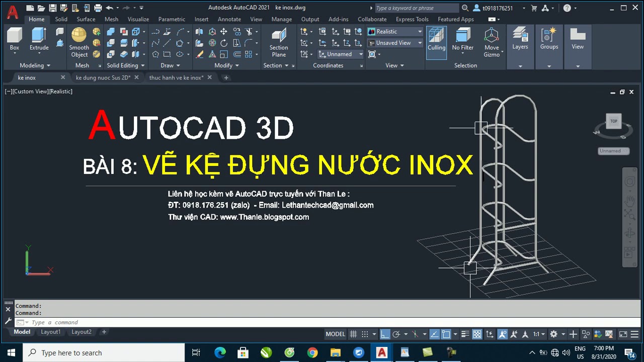Click the Realistic viewport style label
The height and width of the screenshot is (362, 644).
pyautogui.click(x=61, y=92)
